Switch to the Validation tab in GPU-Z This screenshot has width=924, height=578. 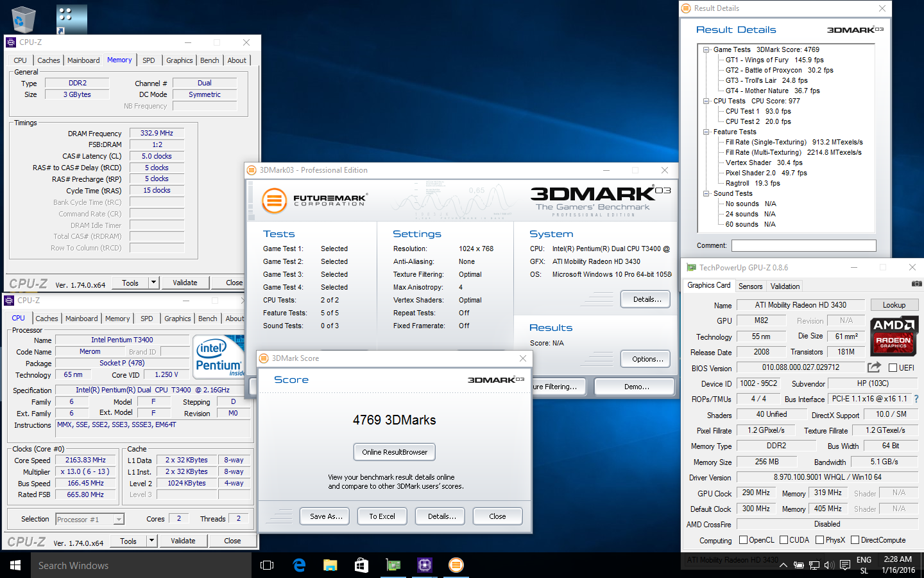785,286
